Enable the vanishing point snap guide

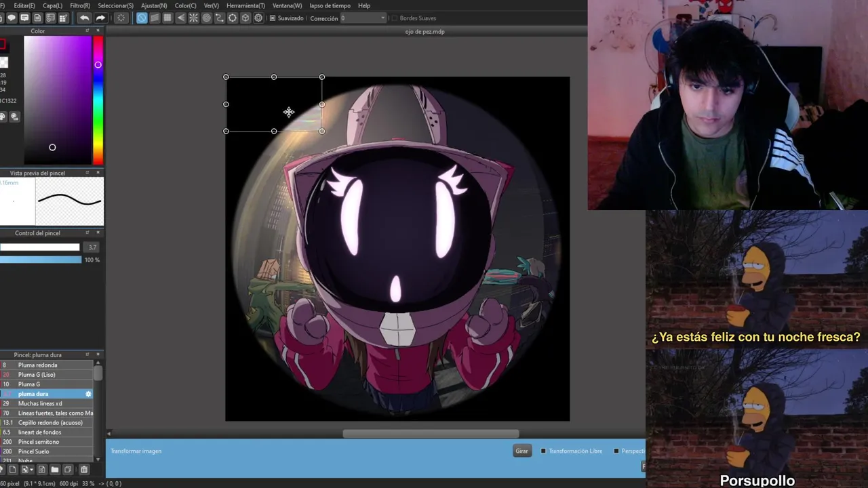[x=180, y=18]
